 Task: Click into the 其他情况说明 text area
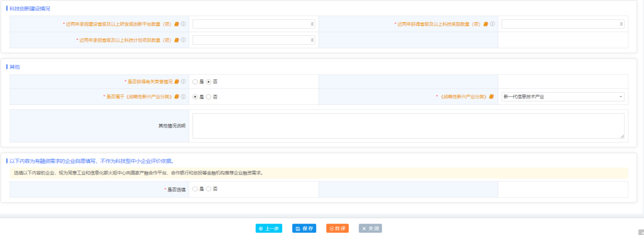[408, 126]
